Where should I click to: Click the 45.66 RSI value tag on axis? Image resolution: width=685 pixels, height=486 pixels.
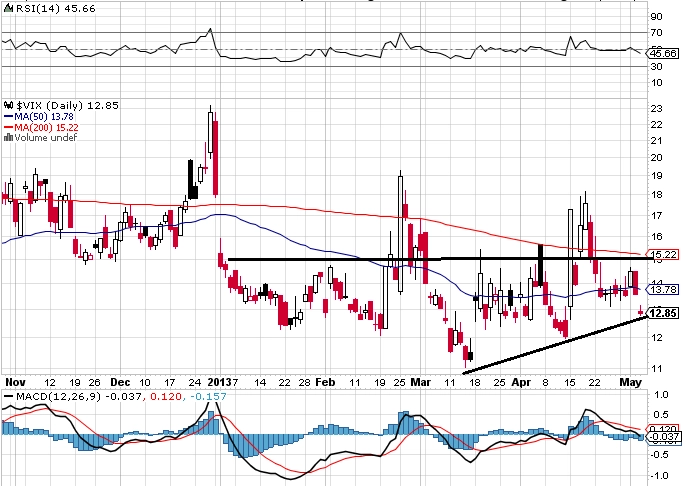pyautogui.click(x=663, y=53)
